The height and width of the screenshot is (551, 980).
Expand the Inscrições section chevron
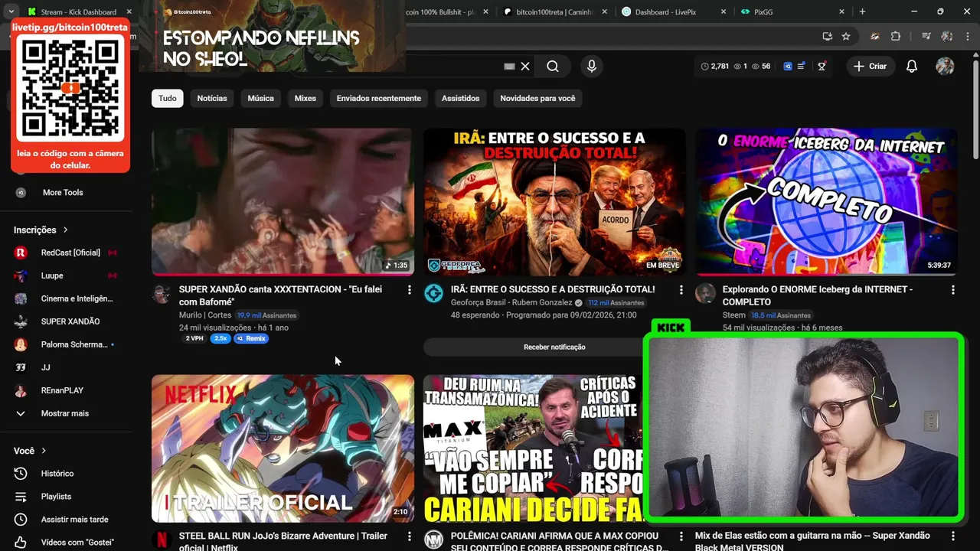click(66, 230)
